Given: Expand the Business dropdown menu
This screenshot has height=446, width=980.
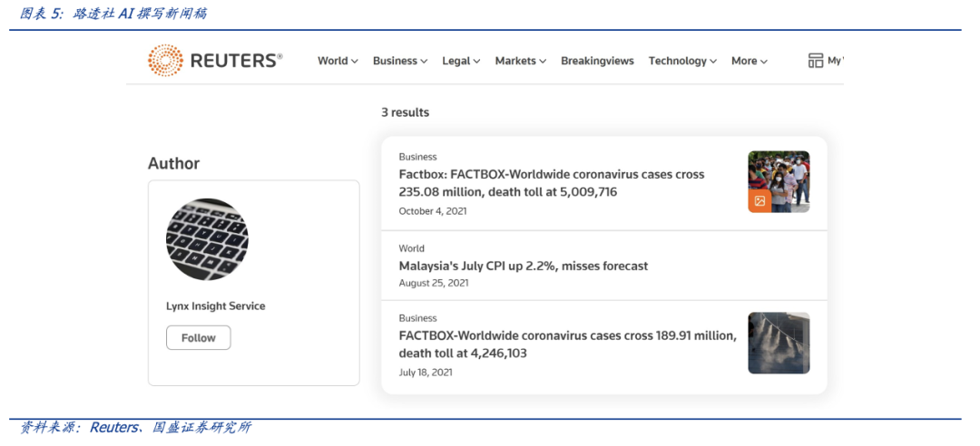Looking at the screenshot, I should [x=400, y=61].
